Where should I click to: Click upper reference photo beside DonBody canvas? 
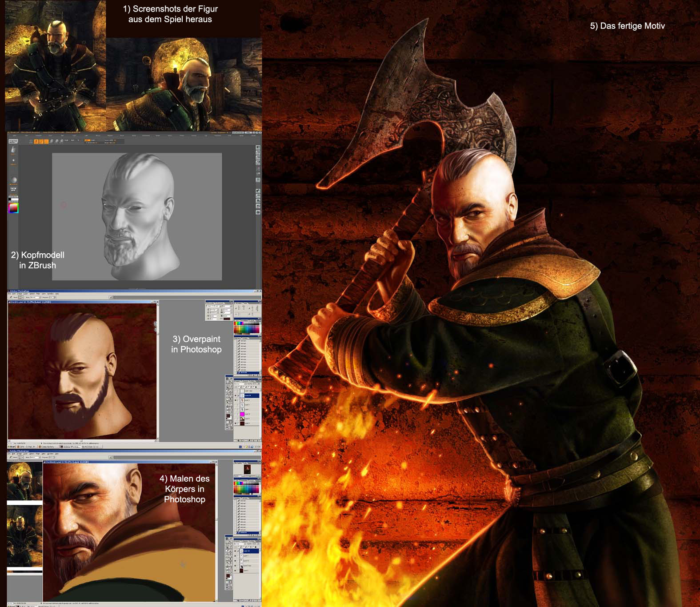(24, 481)
